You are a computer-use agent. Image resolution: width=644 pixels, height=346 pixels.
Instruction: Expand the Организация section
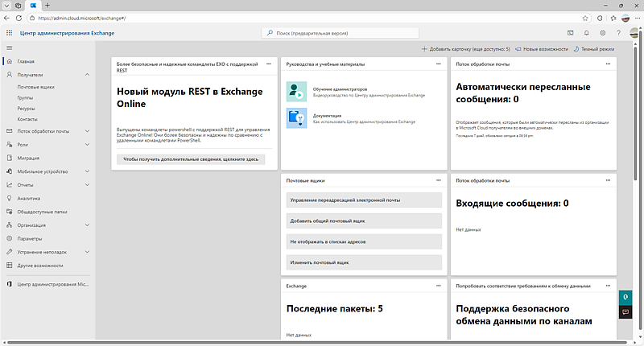point(87,225)
